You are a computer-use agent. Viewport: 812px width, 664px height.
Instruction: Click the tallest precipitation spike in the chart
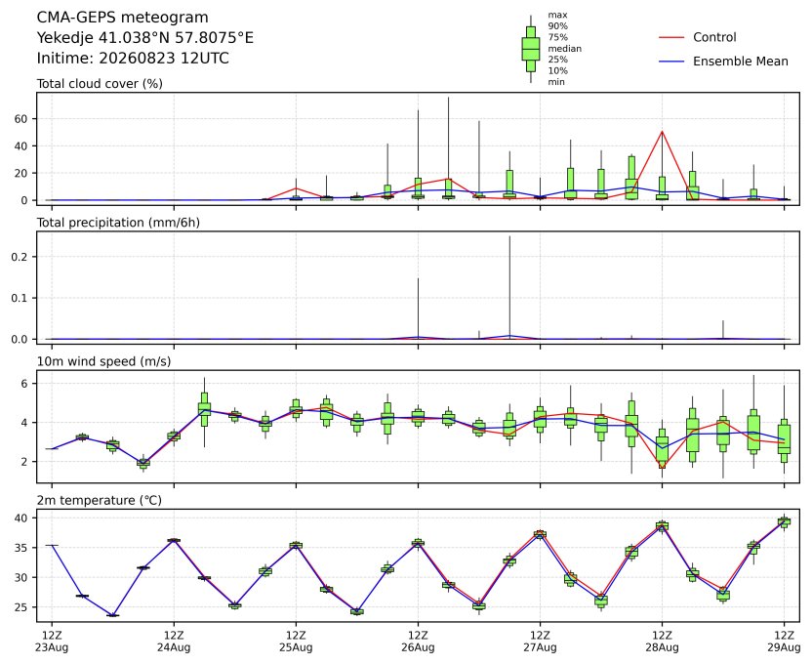509,286
